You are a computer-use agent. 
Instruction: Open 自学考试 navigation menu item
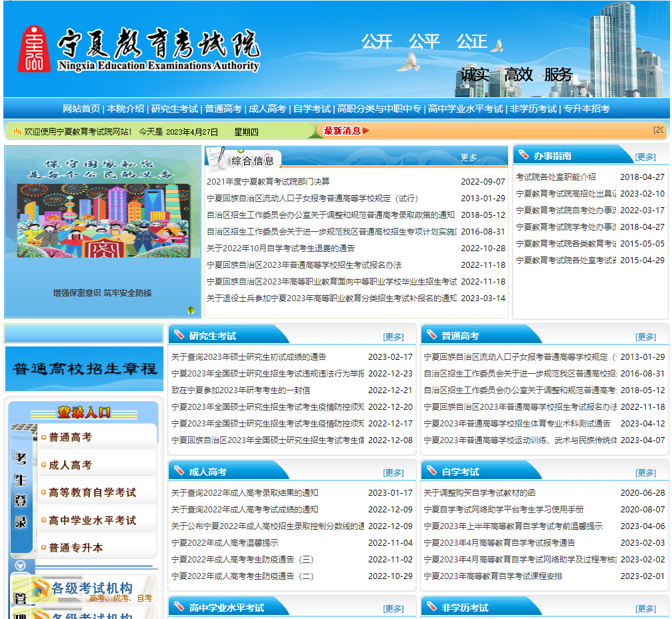(x=312, y=109)
